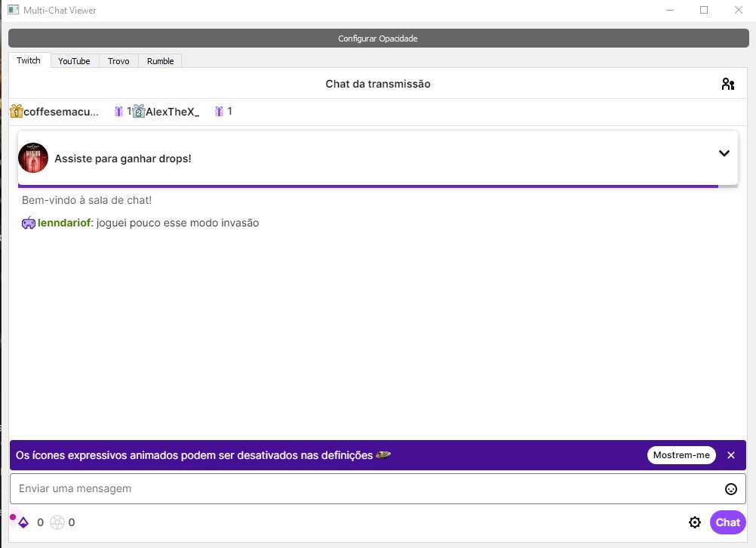Screen dimensions: 756x548
Task: Click the AlexTheX_ gifter name
Action: (173, 112)
